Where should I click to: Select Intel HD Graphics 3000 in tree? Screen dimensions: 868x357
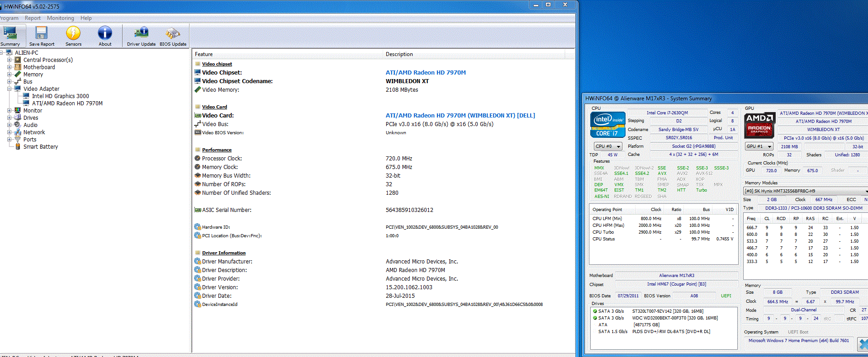pos(60,96)
